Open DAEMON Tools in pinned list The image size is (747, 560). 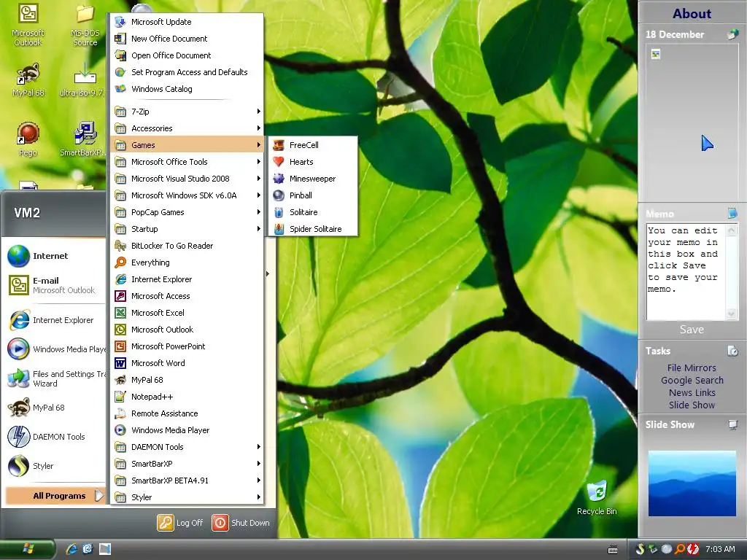click(x=53, y=437)
